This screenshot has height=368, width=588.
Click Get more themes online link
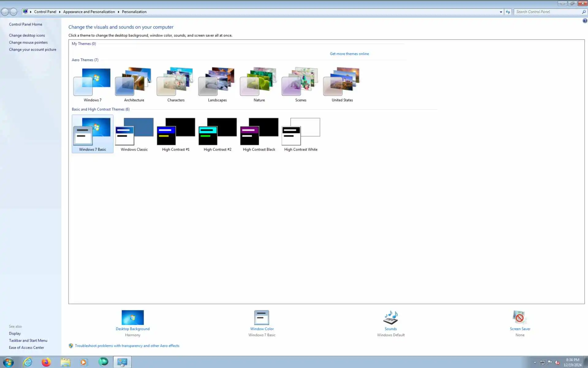click(349, 54)
